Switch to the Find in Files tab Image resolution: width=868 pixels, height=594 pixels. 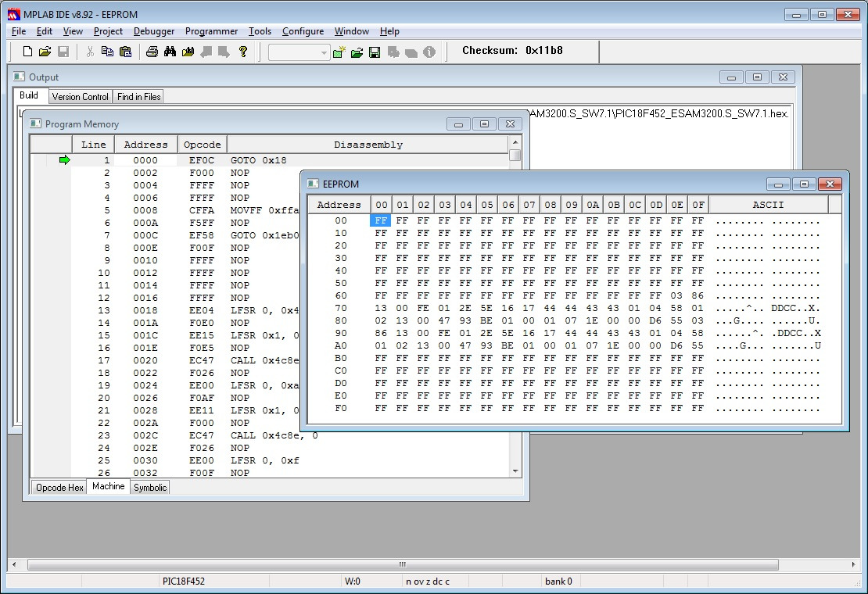(x=138, y=97)
